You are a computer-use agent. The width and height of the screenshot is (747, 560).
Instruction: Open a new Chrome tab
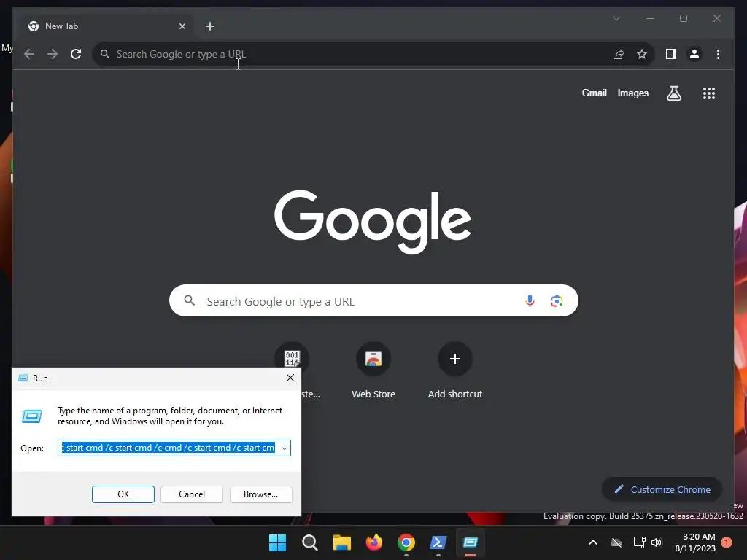[x=209, y=26]
